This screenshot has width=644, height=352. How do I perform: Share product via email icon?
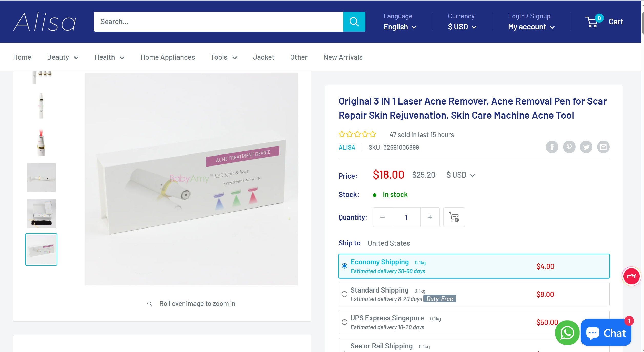pos(603,147)
